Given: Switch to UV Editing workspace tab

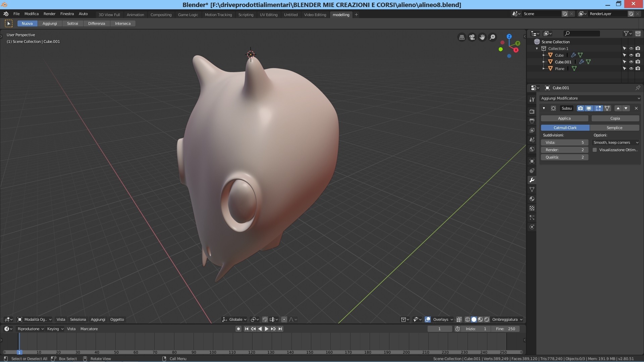Looking at the screenshot, I should click(269, 15).
